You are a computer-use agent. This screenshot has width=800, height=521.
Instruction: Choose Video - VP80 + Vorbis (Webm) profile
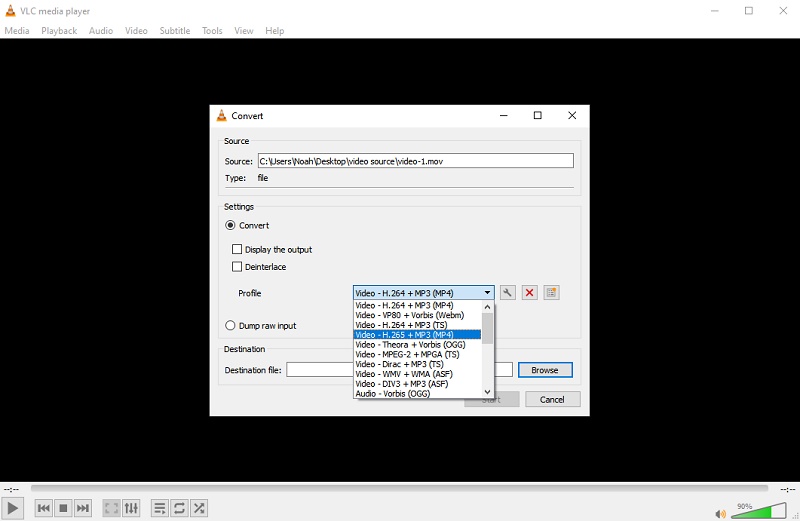coord(417,315)
